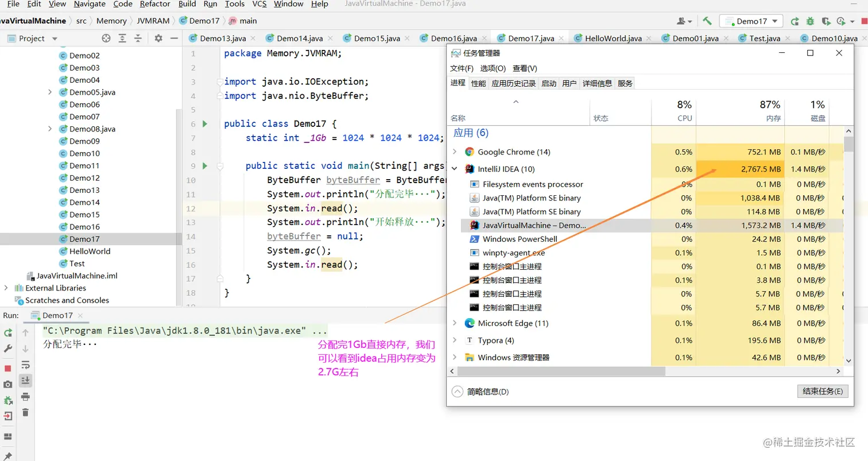Expand Demo08.java in project tree
Viewport: 868px width, 461px height.
[x=50, y=129]
